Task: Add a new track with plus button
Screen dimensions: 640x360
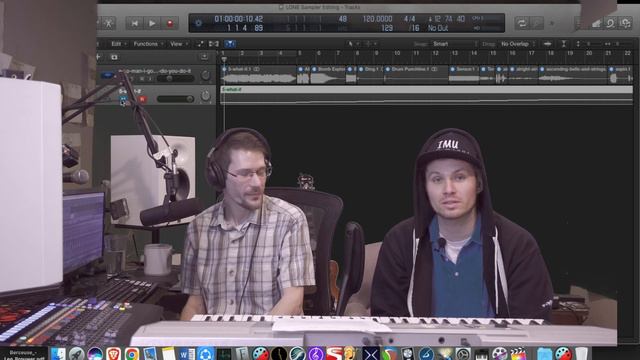Action: point(98,57)
